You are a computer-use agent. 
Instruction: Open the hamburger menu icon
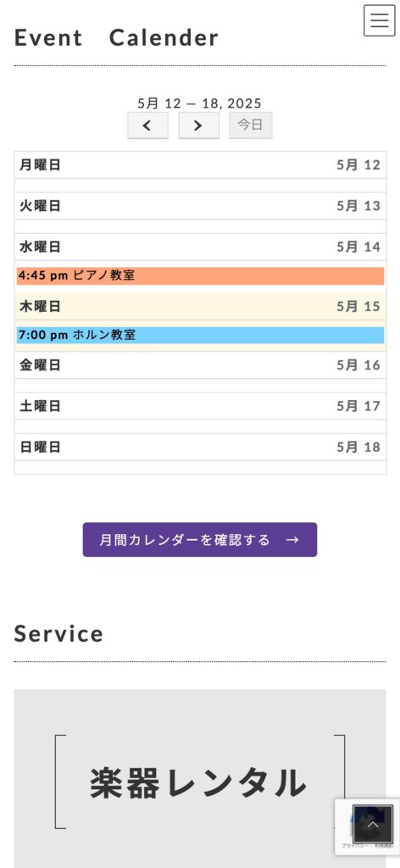point(379,20)
